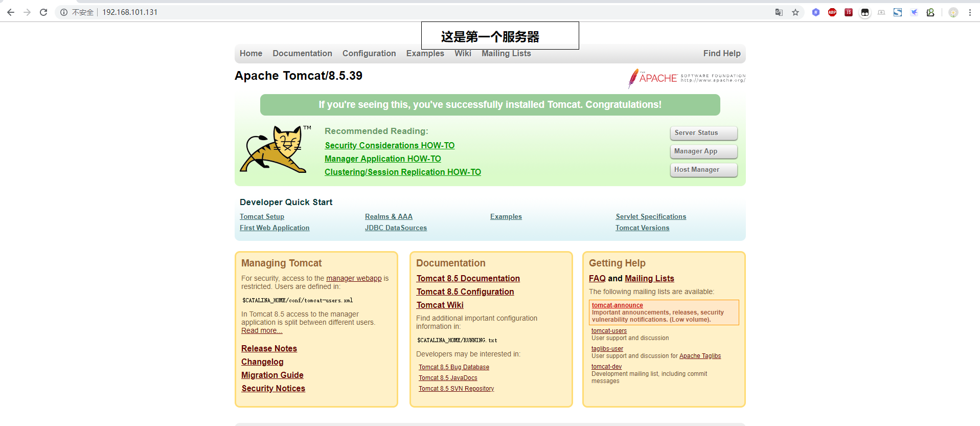Open the JDBC DataSources link

coord(396,228)
